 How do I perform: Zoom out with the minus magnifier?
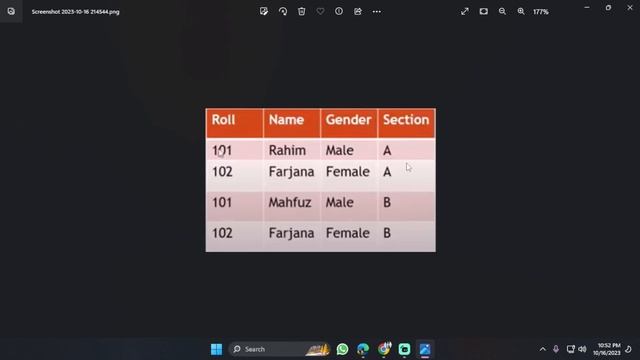[x=502, y=11]
